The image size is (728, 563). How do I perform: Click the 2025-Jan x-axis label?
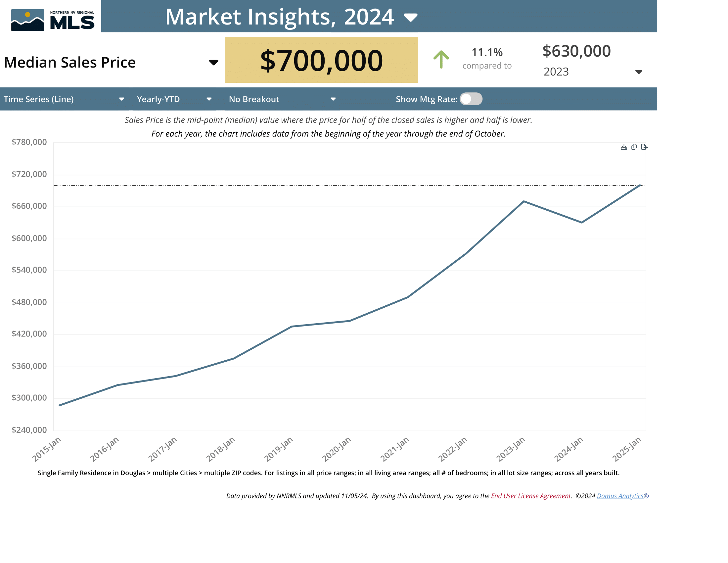pyautogui.click(x=627, y=449)
